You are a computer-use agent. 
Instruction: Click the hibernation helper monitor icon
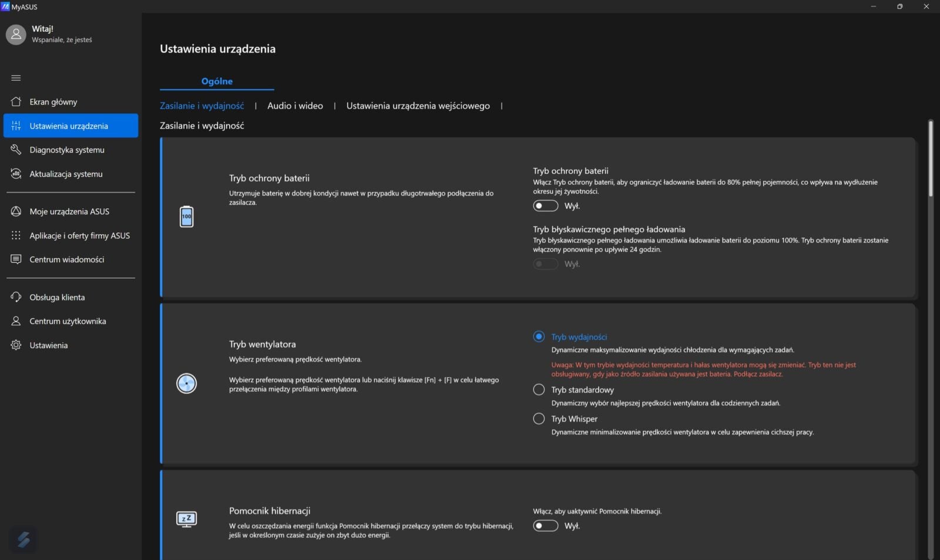click(x=186, y=519)
